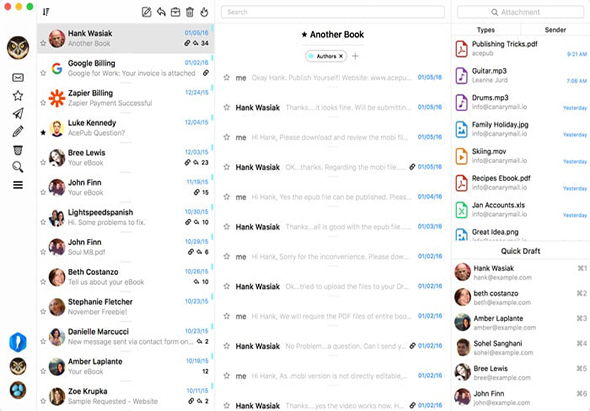Quick draft to Bree Lewis contact
590x411 pixels.
tap(521, 373)
